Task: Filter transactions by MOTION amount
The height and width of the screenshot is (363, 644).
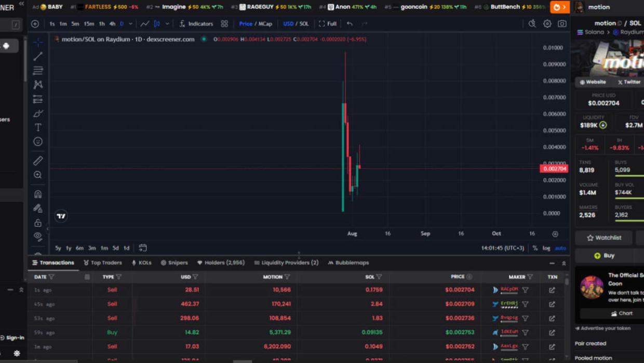Action: (x=287, y=277)
